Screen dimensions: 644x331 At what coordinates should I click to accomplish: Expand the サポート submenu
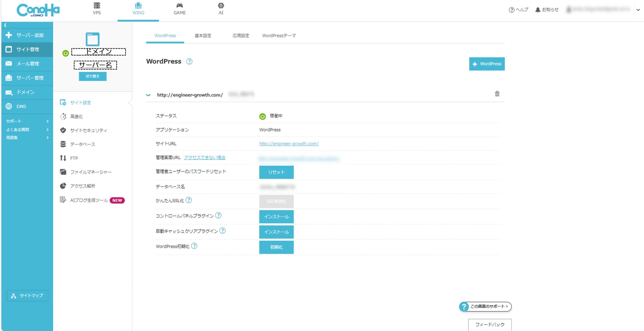(x=27, y=121)
